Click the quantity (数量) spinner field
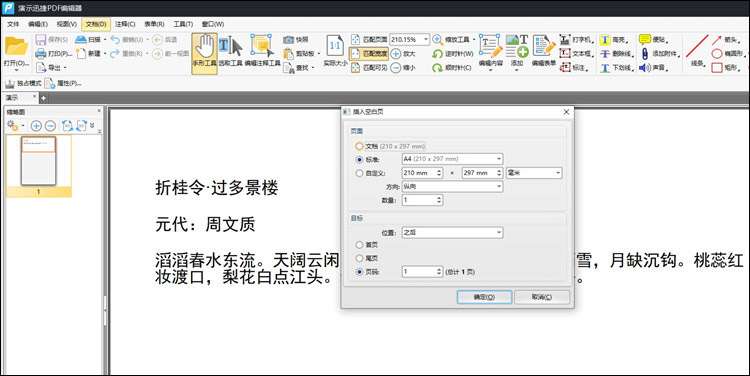This screenshot has width=750, height=376. pos(422,200)
